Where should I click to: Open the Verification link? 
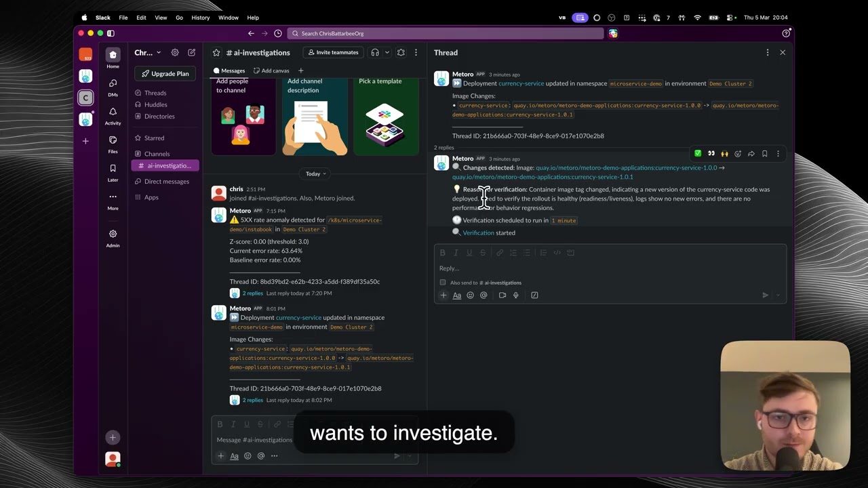(x=478, y=232)
